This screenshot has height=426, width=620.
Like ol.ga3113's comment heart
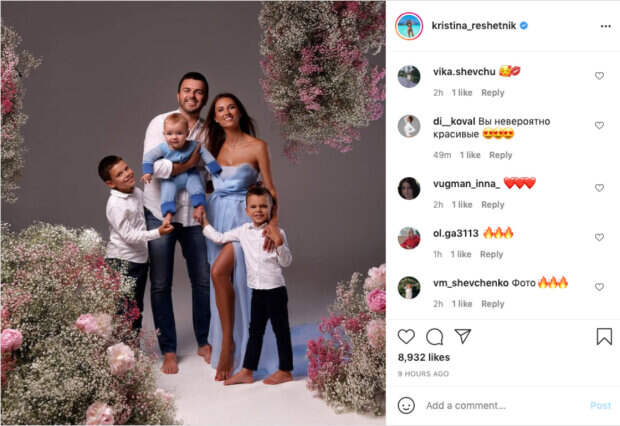[x=599, y=237]
